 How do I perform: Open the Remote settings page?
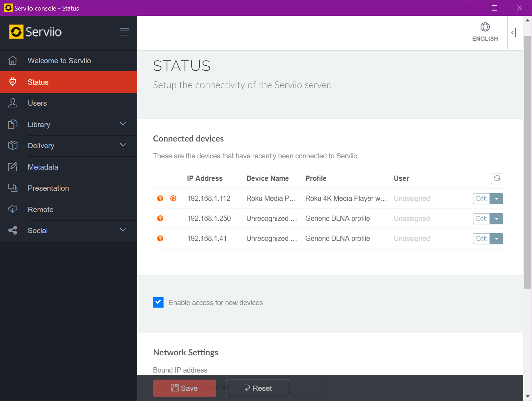point(40,210)
